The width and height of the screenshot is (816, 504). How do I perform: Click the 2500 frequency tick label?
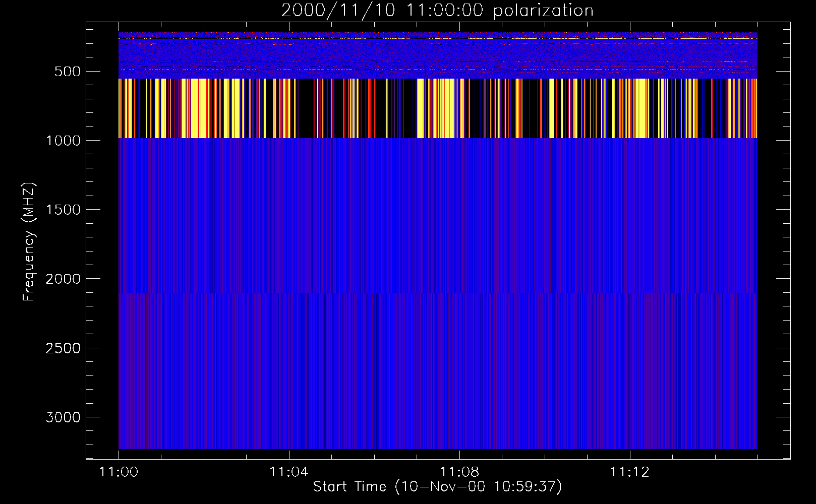(x=63, y=348)
